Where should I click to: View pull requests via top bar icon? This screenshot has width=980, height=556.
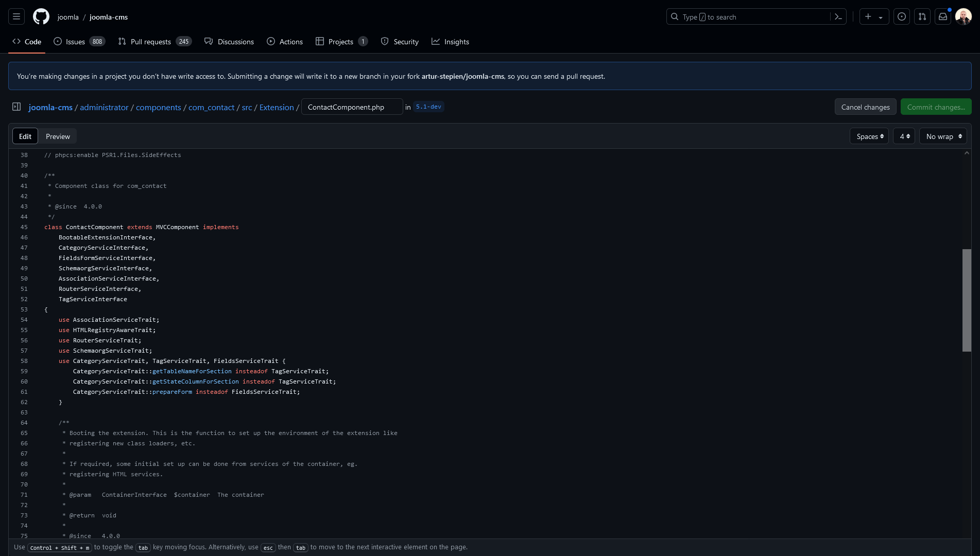pos(922,16)
